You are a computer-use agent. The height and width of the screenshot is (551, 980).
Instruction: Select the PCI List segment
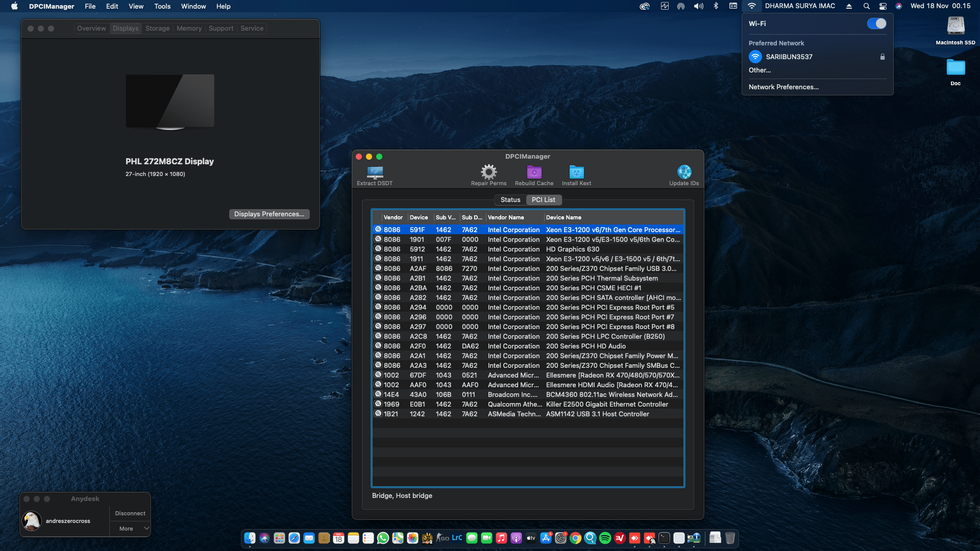pos(543,200)
